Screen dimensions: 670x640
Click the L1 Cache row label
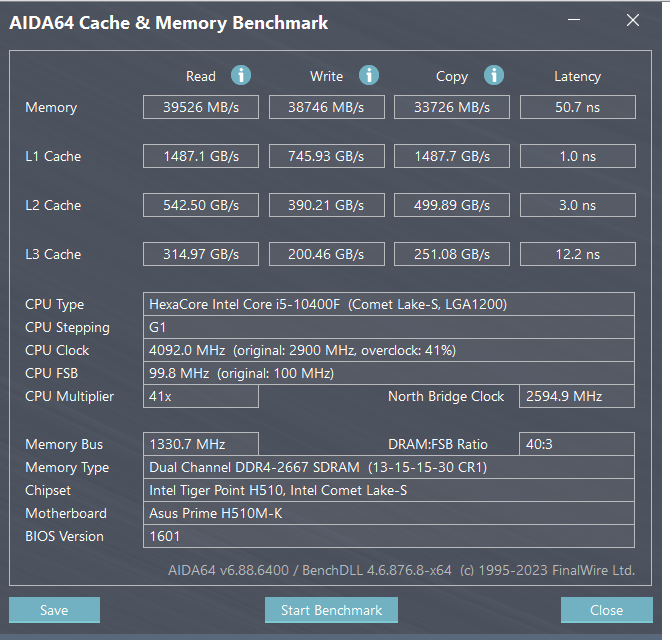coord(53,156)
